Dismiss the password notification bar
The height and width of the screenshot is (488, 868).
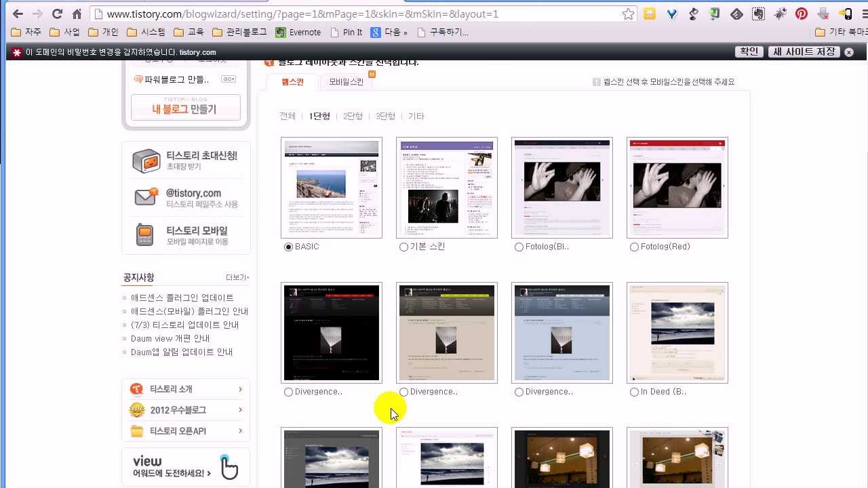848,52
